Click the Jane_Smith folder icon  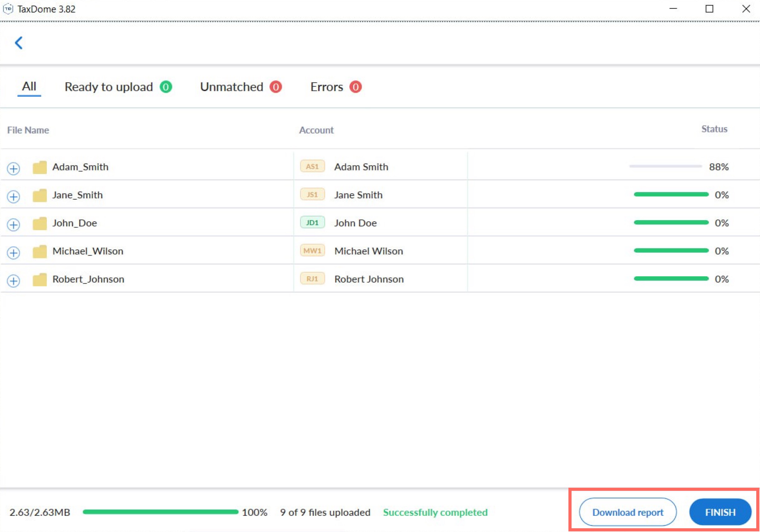(x=39, y=196)
